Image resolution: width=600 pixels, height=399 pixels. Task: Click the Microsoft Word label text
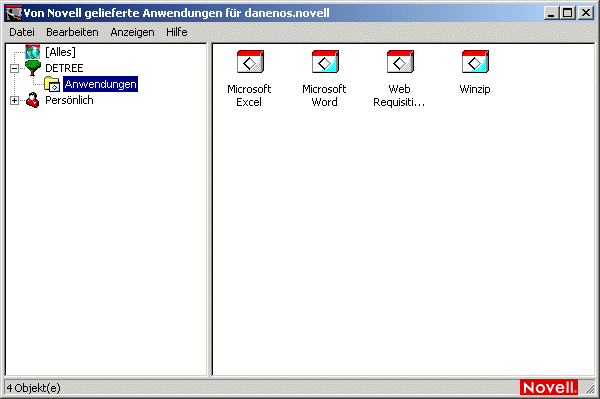[x=324, y=96]
